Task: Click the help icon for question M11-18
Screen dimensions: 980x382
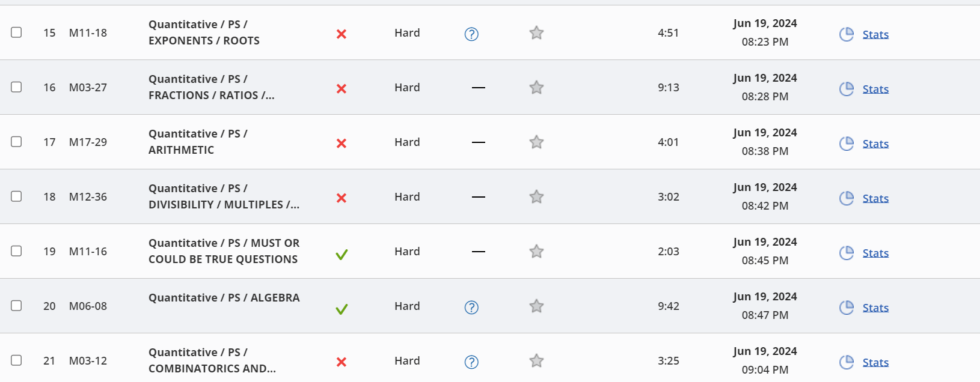Action: 471,34
